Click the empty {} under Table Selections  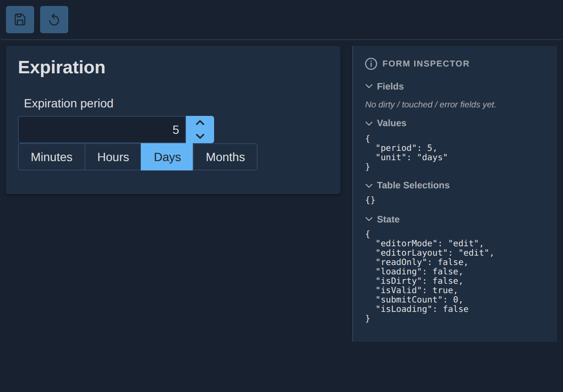tap(370, 200)
